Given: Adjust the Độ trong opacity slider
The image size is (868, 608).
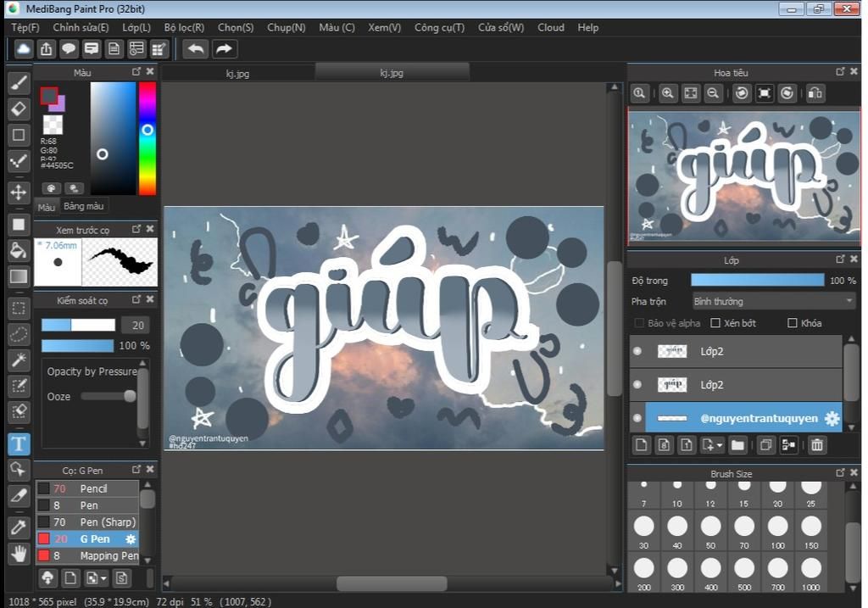Looking at the screenshot, I should [x=757, y=280].
